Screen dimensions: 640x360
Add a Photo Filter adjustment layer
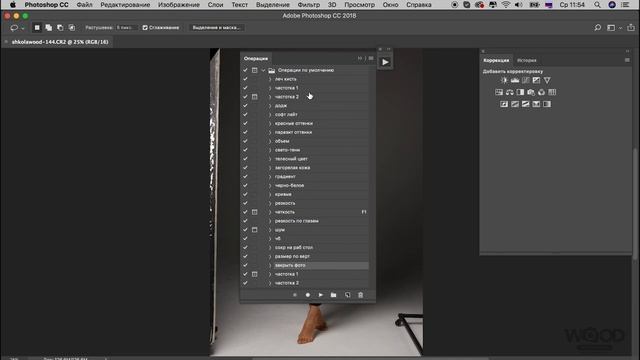coord(531,92)
